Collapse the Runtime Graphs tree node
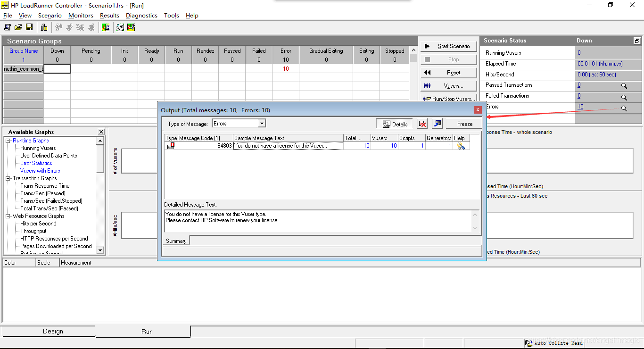This screenshot has height=349, width=644. coord(8,141)
